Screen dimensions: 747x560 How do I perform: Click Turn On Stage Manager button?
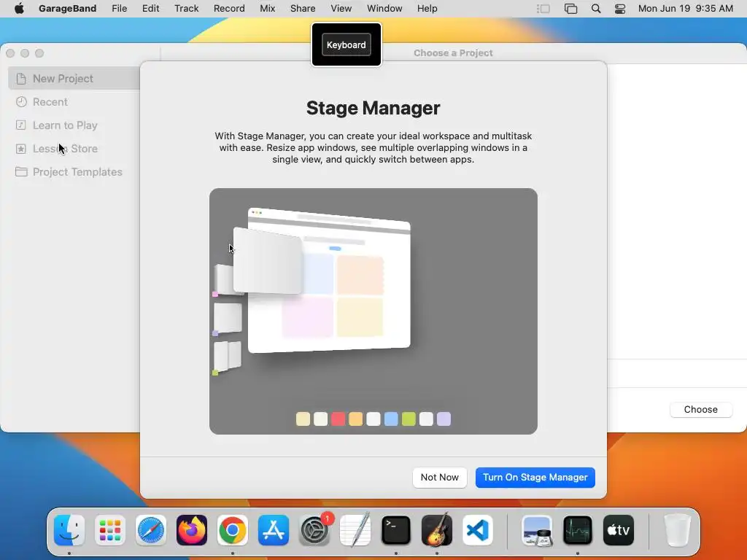[x=535, y=477]
